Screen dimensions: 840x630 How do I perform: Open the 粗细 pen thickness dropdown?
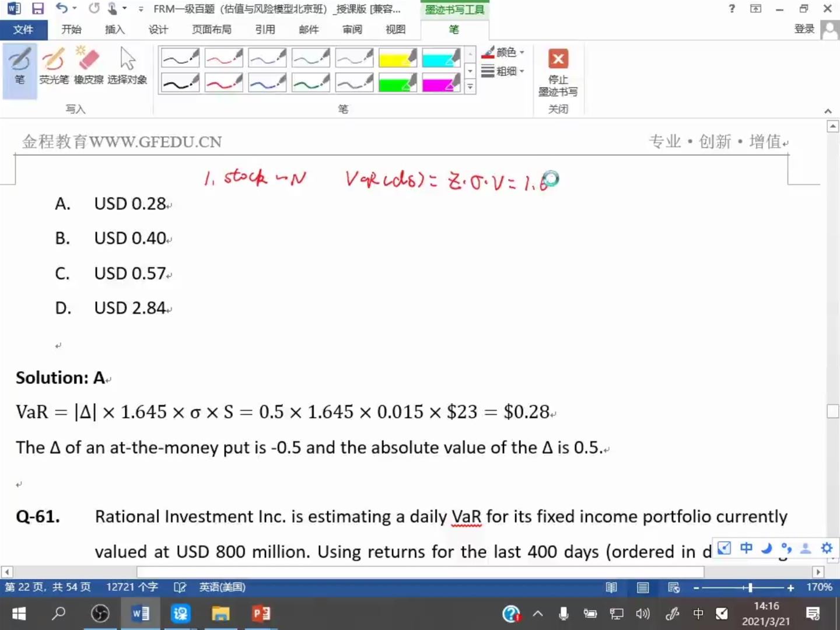(503, 71)
